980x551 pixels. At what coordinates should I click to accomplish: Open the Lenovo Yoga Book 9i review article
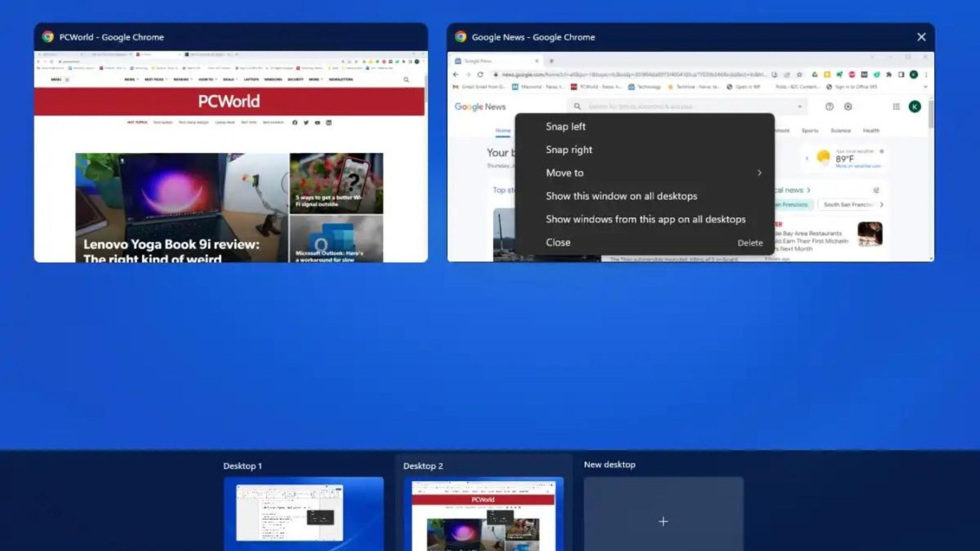[x=182, y=208]
